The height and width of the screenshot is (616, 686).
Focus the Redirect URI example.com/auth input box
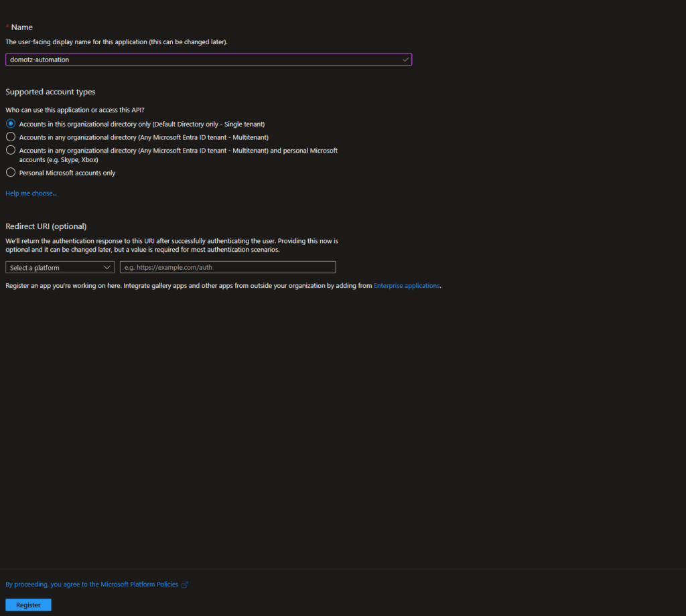tap(227, 267)
